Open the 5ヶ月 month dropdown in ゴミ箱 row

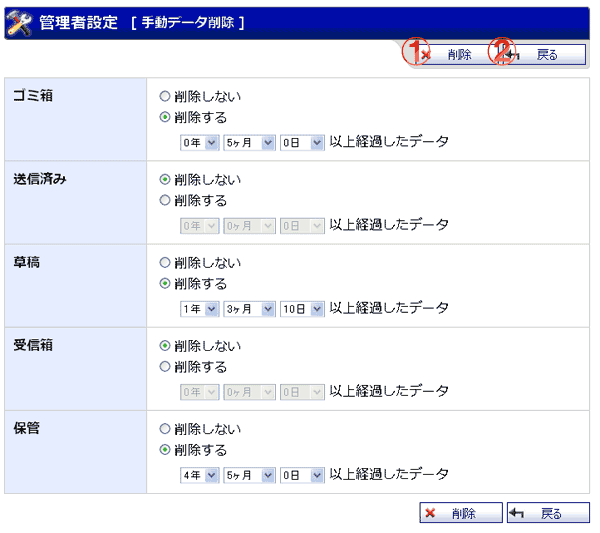pos(249,143)
